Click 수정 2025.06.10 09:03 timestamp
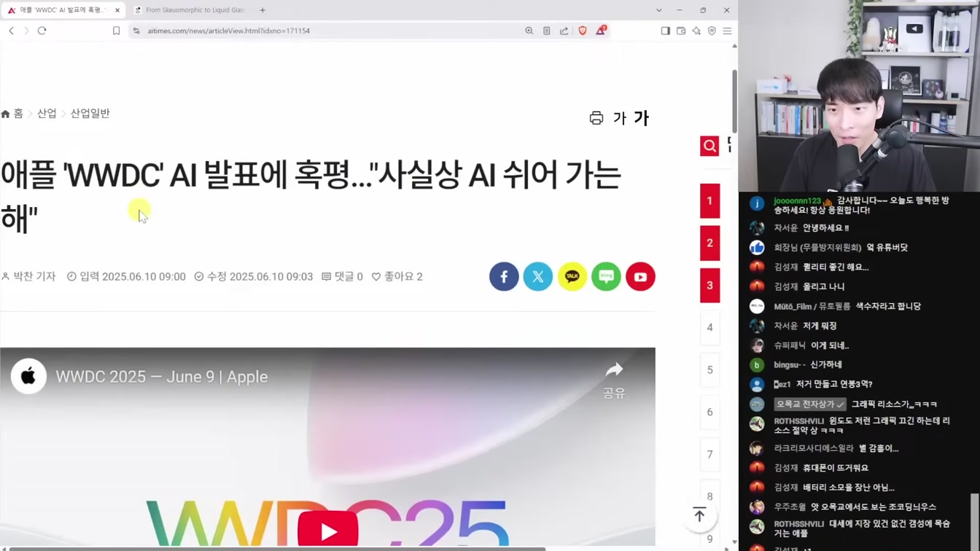Viewport: 980px width, 551px height. coord(253,277)
